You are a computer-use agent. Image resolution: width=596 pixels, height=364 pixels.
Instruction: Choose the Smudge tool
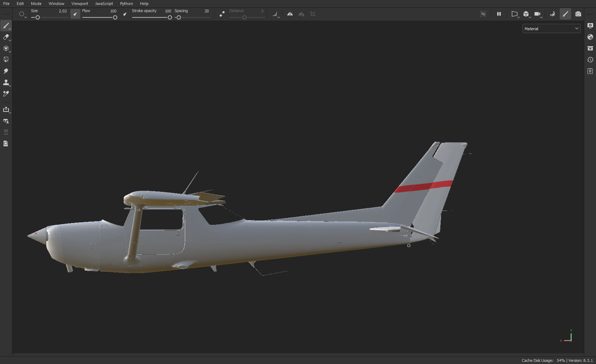(x=6, y=71)
